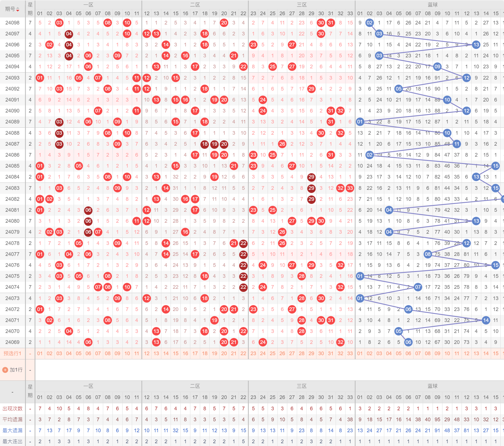Click blue ball 13 in row 24096

476,45
